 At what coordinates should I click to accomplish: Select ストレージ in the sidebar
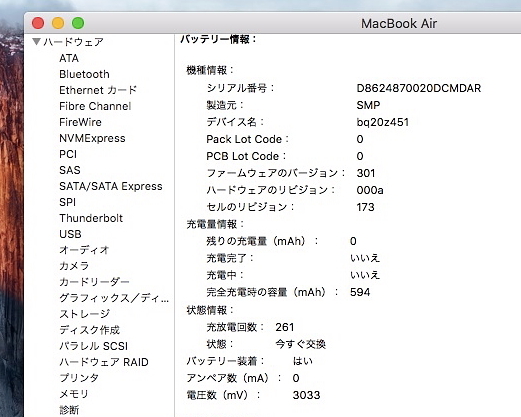click(84, 314)
